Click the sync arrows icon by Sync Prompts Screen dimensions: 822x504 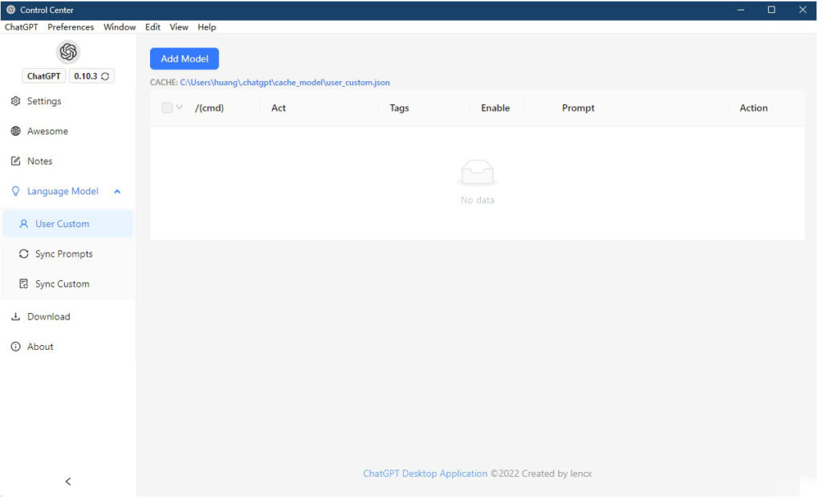click(23, 254)
